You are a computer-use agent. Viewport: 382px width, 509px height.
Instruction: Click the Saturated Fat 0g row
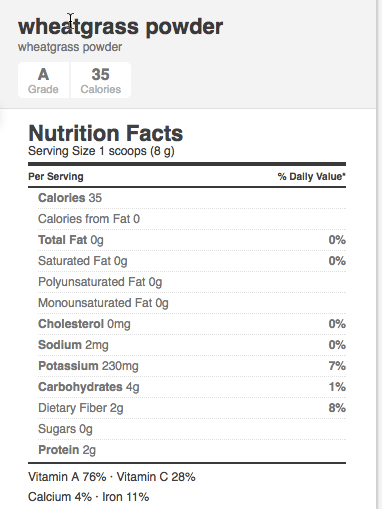point(192,261)
